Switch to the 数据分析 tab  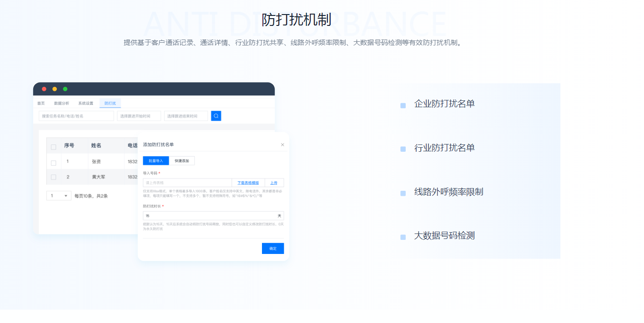[x=61, y=104]
